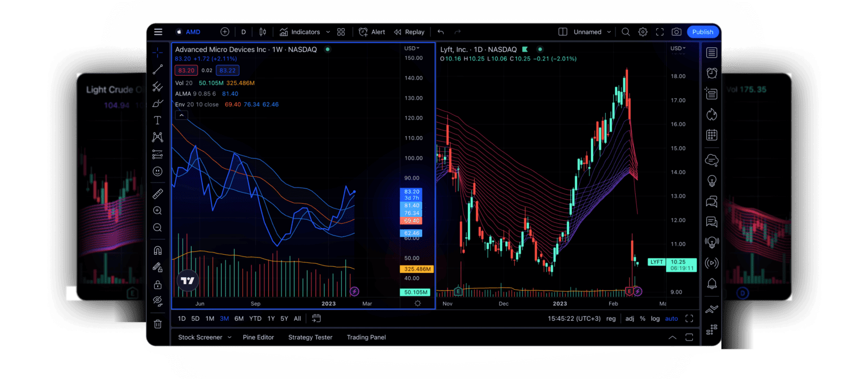Take a chart snapshot with camera icon
This screenshot has width=868, height=379.
[x=676, y=32]
